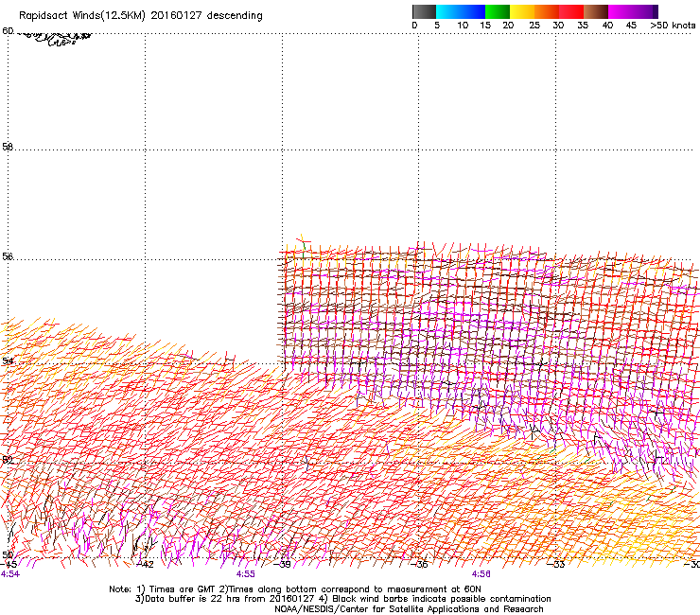Click the latitude label '54'
Viewport: 700px width, 615px height.
(8, 360)
